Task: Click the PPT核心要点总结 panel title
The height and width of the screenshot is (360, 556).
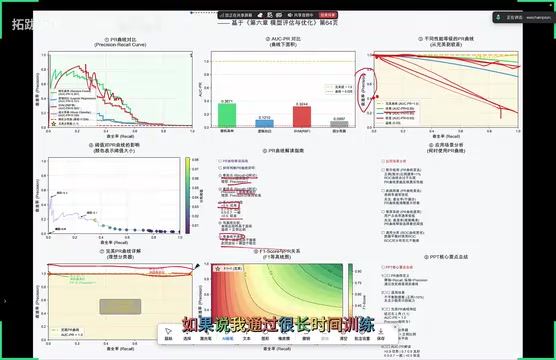Action: (x=446, y=257)
